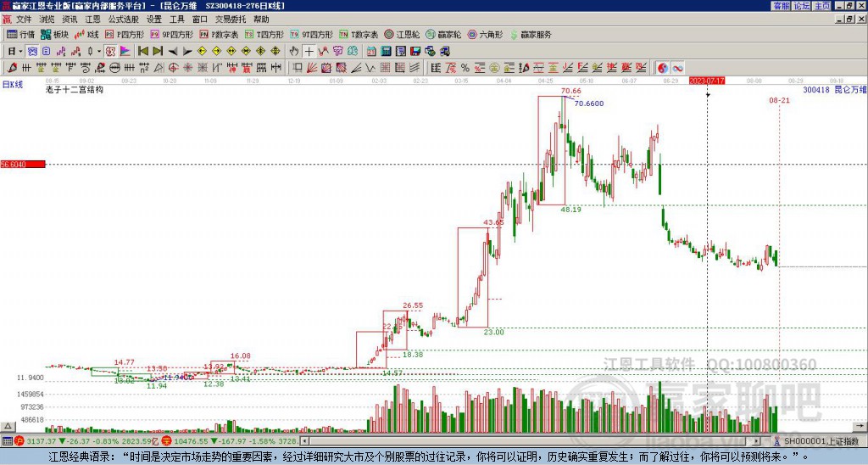This screenshot has width=868, height=465.
Task: Open the 浏览 menu
Action: point(47,20)
